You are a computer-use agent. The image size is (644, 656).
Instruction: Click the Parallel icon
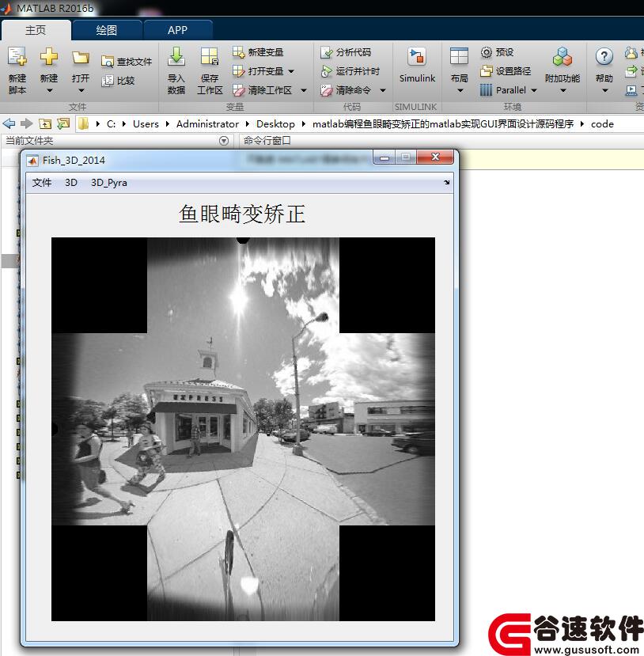point(486,90)
